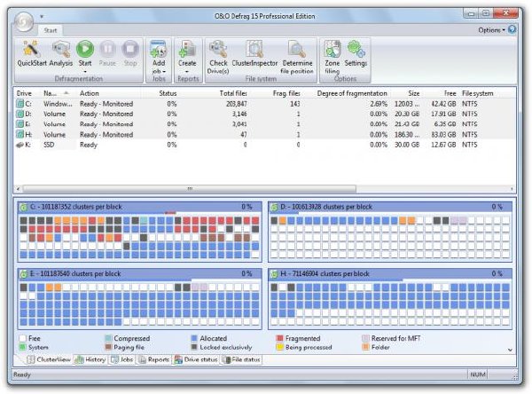Sort by Total files column header
The height and width of the screenshot is (394, 532).
233,93
